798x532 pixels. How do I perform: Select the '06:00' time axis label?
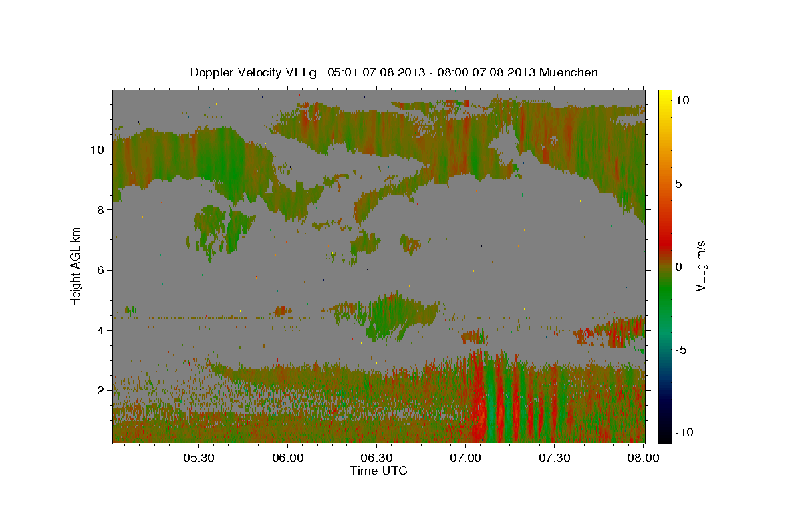pos(288,458)
